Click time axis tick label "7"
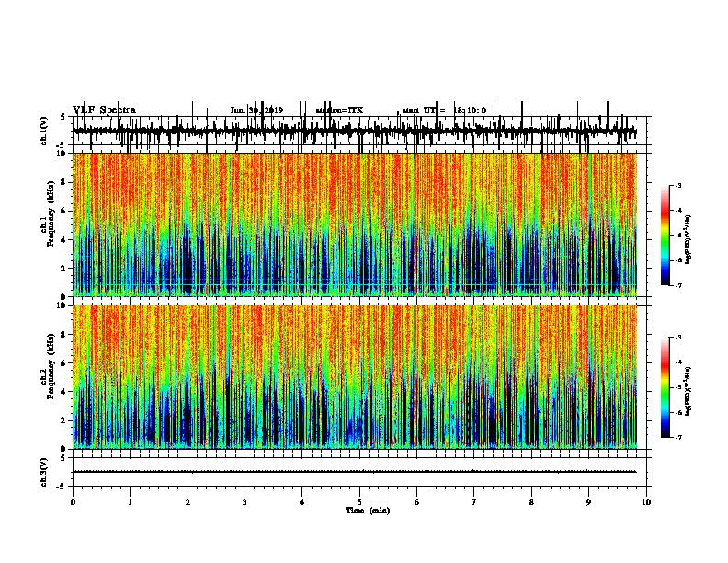 pyautogui.click(x=474, y=502)
